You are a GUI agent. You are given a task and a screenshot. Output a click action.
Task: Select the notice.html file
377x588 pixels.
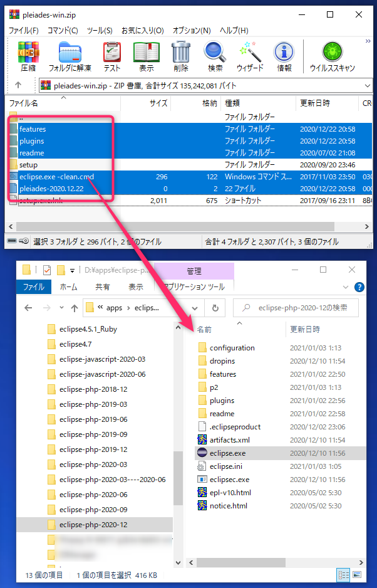pyautogui.click(x=228, y=505)
